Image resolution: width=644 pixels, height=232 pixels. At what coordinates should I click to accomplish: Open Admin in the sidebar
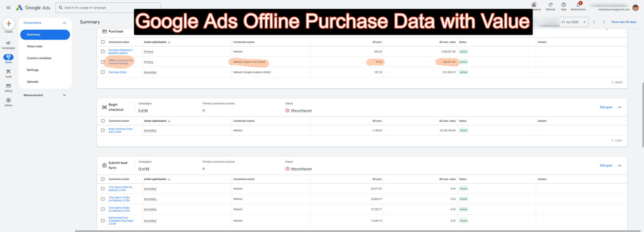coord(8,102)
